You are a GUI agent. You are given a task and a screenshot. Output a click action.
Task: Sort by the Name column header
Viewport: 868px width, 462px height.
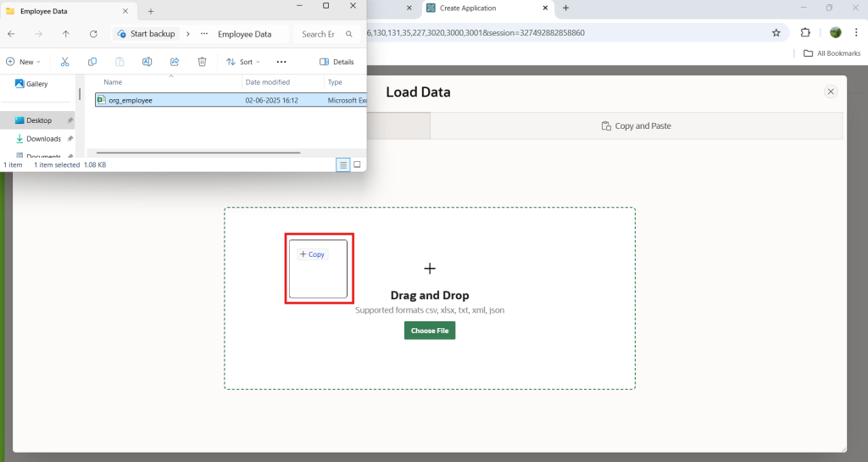[x=113, y=82]
